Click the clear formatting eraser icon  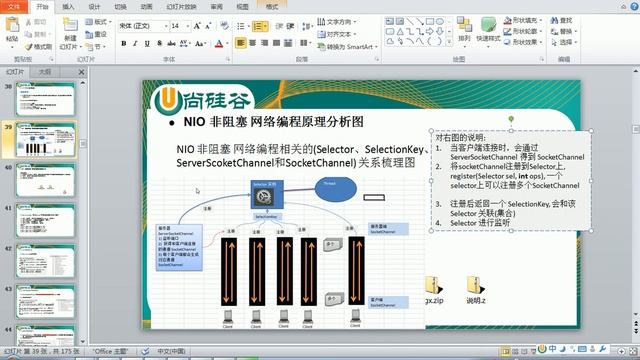224,26
